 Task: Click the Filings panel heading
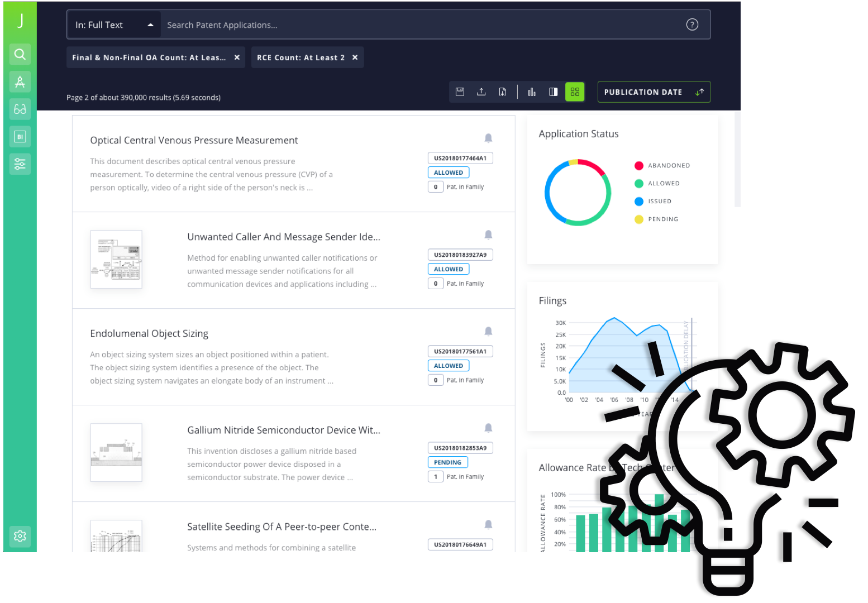(552, 300)
